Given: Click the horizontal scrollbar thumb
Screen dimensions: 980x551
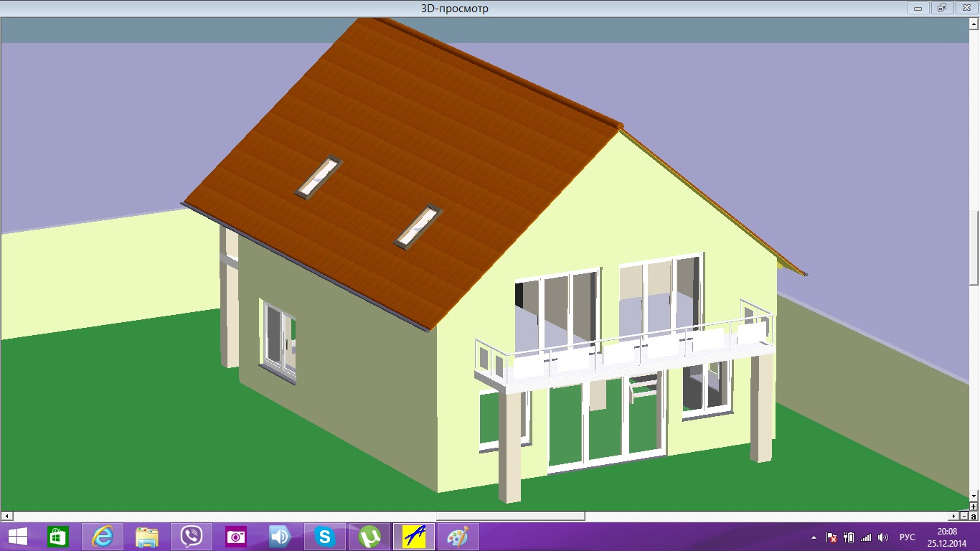Looking at the screenshot, I should pos(510,516).
